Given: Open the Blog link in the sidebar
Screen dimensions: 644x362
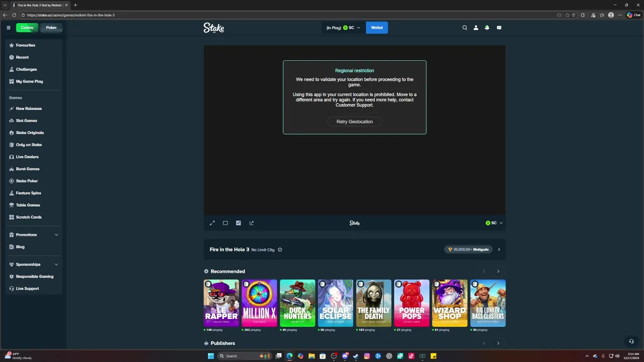Looking at the screenshot, I should pos(34,247).
